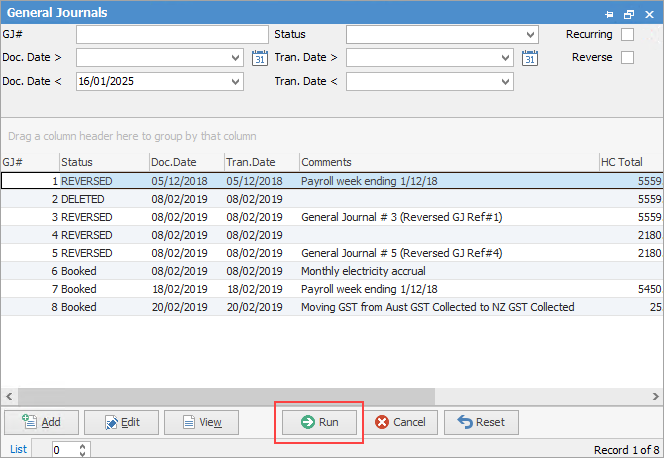Viewport: 664px width, 458px height.
Task: Open the Doc. Date < dropdown showing 16/01/2025
Action: tap(236, 82)
